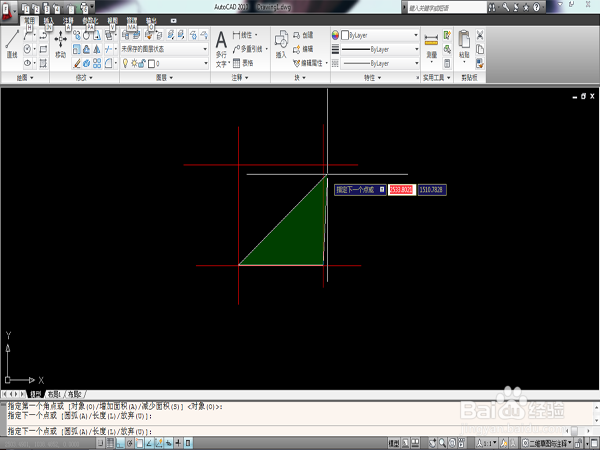
Task: Open the workspace switcher (二维草图与注释) dropdown
Action: coord(547,443)
